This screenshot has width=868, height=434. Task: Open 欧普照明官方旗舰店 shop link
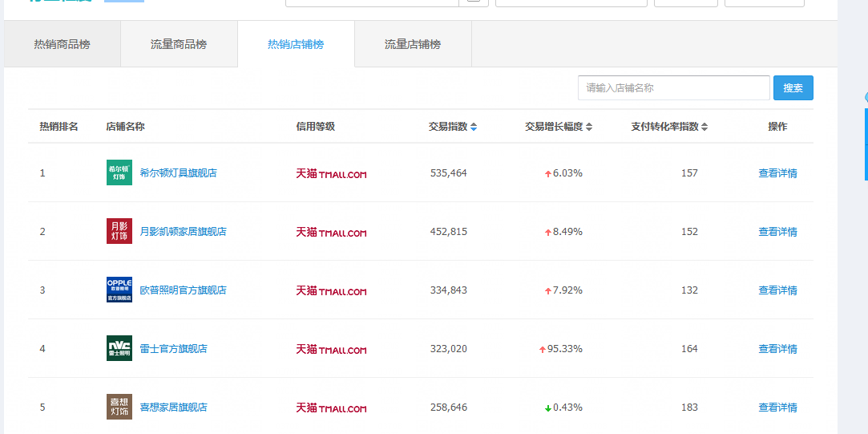184,290
